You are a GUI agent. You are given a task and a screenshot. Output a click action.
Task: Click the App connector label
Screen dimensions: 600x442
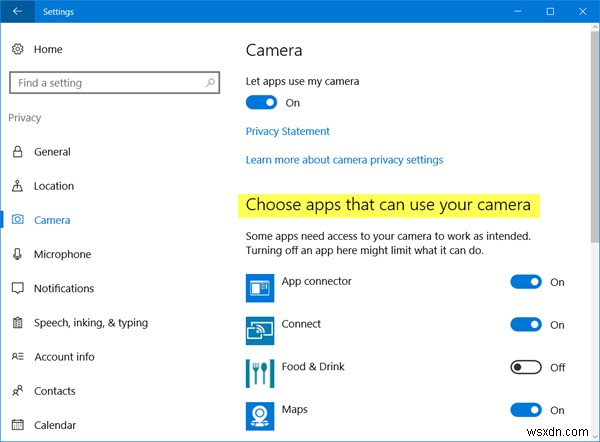(x=316, y=281)
